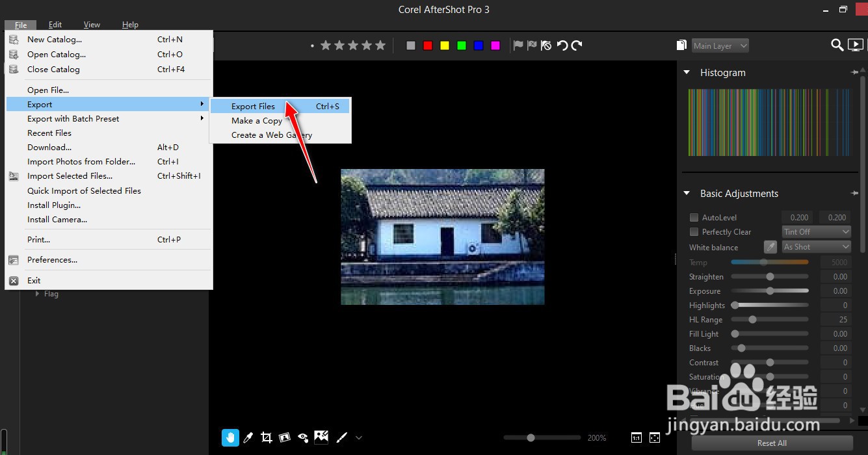The width and height of the screenshot is (868, 455).
Task: Apply the red color label
Action: tap(428, 45)
